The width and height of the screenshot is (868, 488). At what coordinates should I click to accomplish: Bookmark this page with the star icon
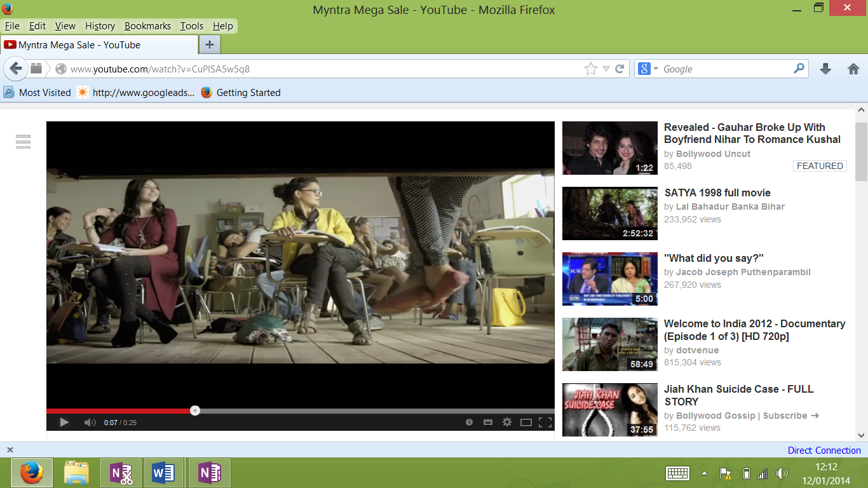click(591, 69)
